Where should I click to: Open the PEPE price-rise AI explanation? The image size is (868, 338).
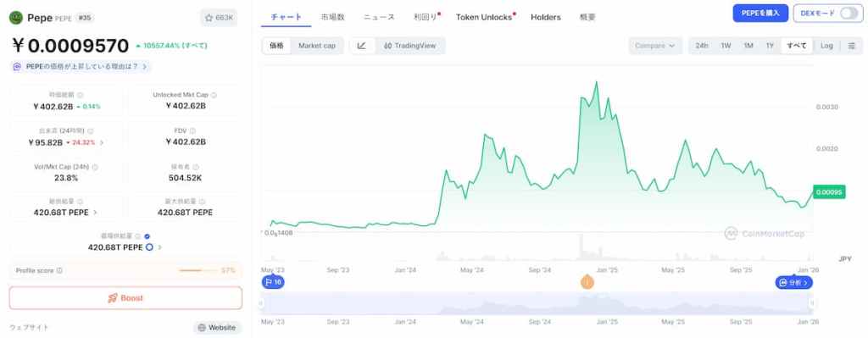tap(81, 66)
